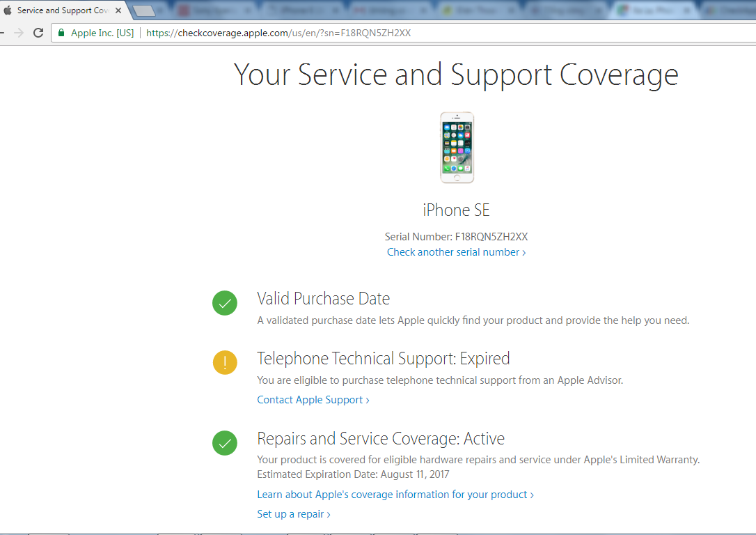
Task: Click Telephone Technical Support: Expired heading
Action: (x=384, y=359)
